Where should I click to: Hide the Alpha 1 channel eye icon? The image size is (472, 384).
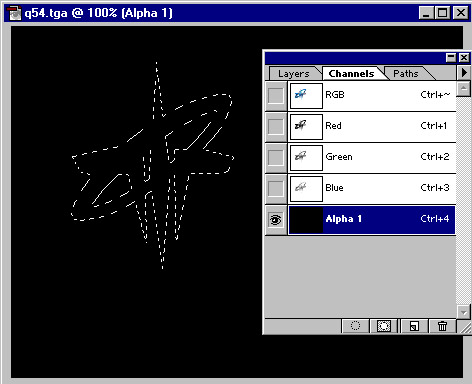[x=276, y=220]
